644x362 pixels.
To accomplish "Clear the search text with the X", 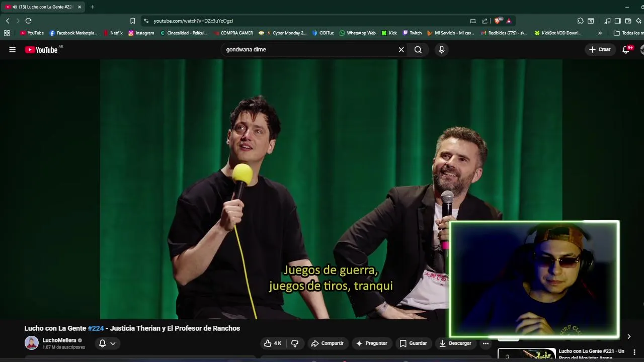I will point(401,49).
